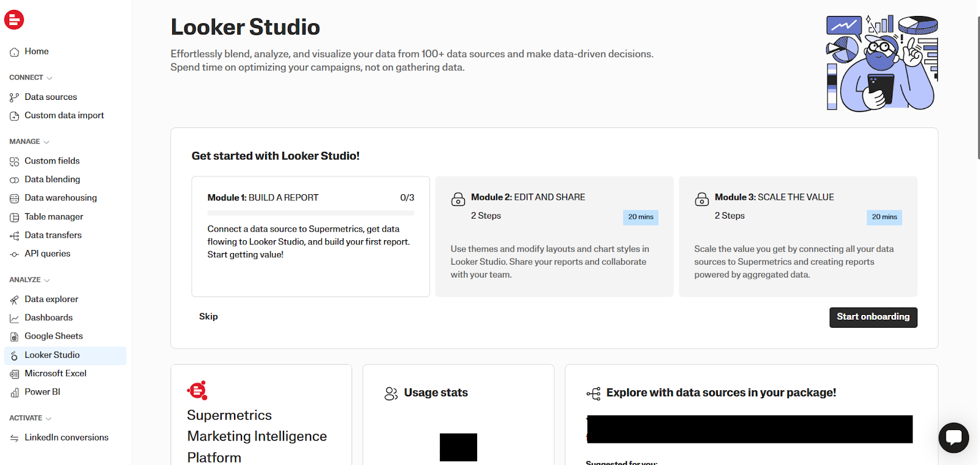
Task: Click the lock icon on Module 3
Action: [x=702, y=199]
